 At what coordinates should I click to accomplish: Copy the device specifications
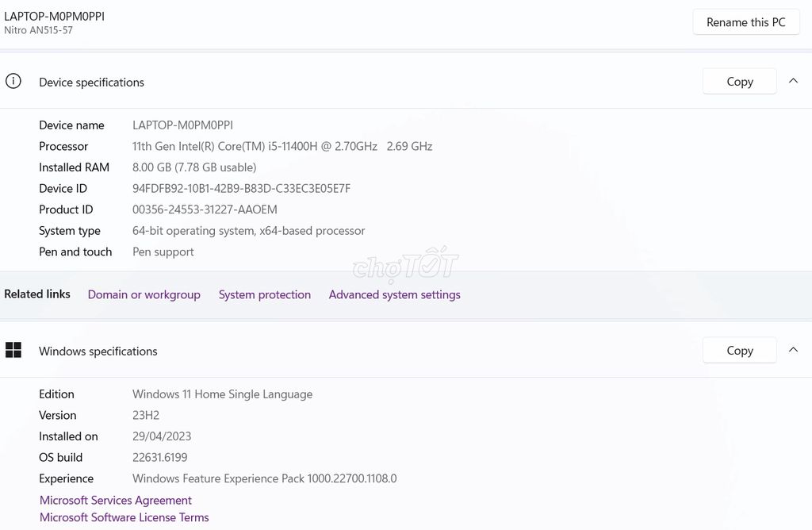pyautogui.click(x=738, y=81)
